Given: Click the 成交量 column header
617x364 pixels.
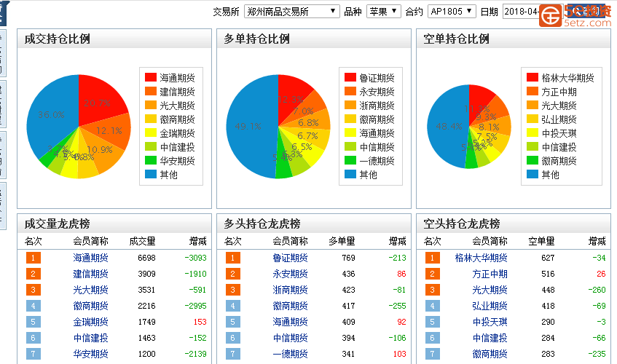Looking at the screenshot, I should pyautogui.click(x=143, y=241).
